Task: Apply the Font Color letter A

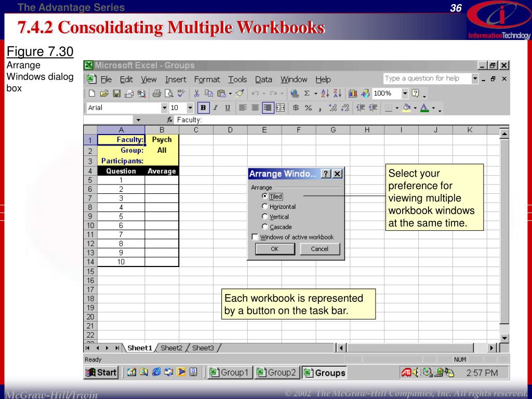Action: click(x=424, y=108)
